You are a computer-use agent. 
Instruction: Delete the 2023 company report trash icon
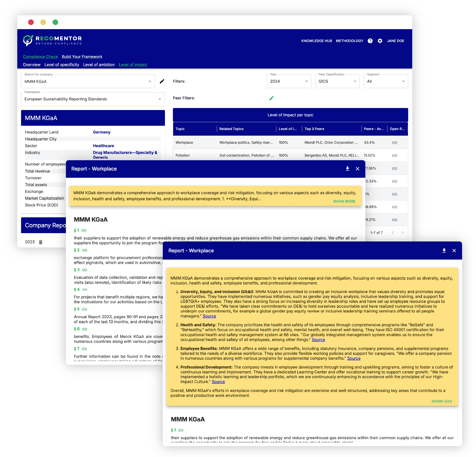click(41, 242)
